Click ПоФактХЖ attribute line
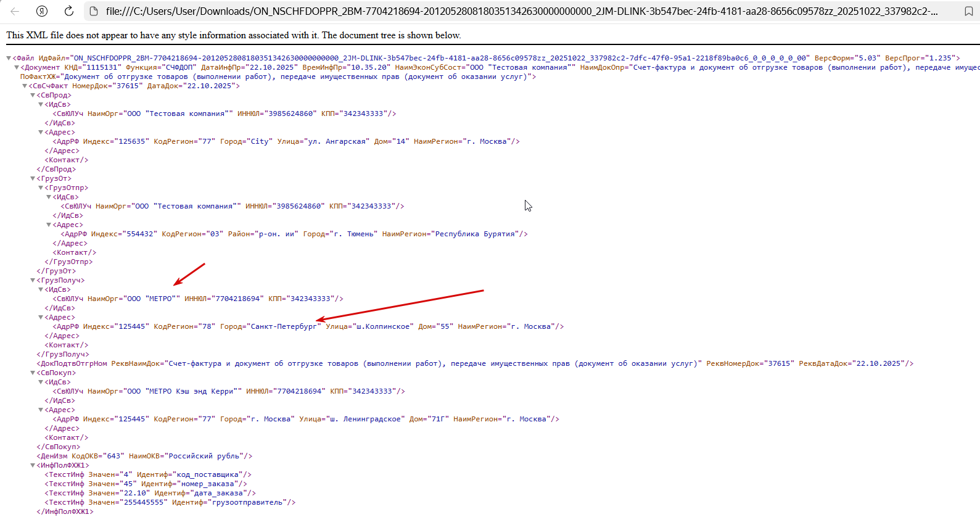This screenshot has height=517, width=980. [x=278, y=77]
